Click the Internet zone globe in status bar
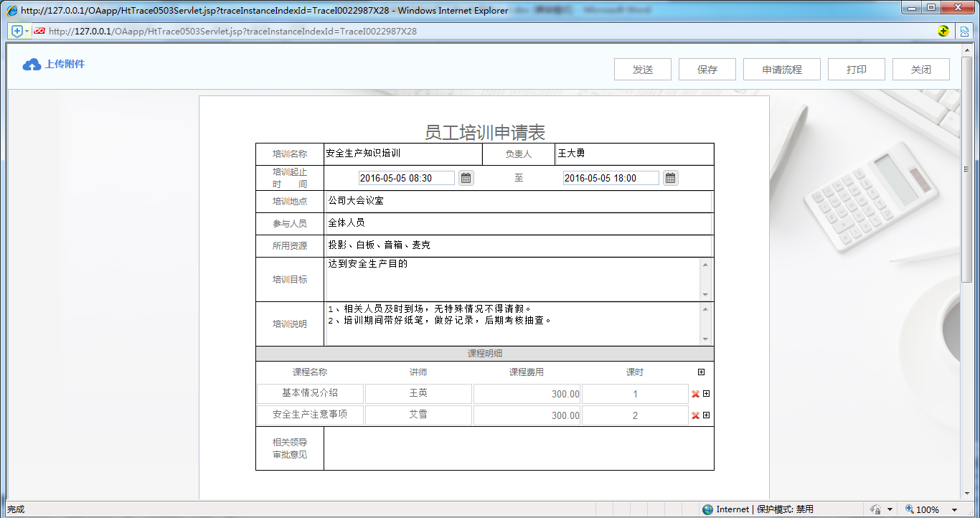Image resolution: width=980 pixels, height=518 pixels. pos(707,509)
